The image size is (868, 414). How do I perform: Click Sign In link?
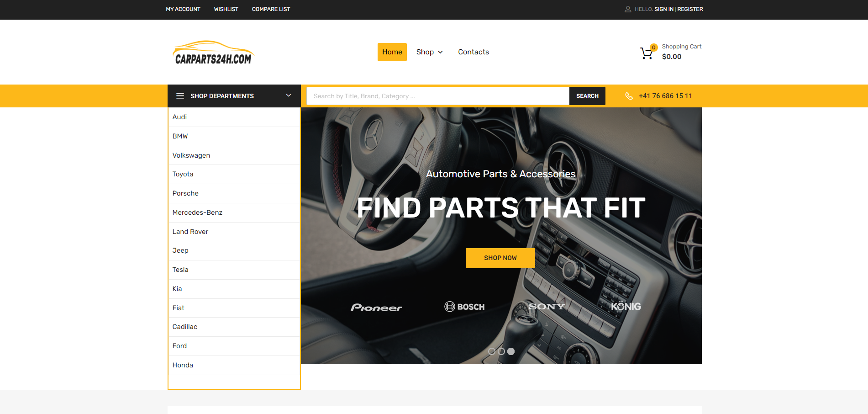(664, 9)
